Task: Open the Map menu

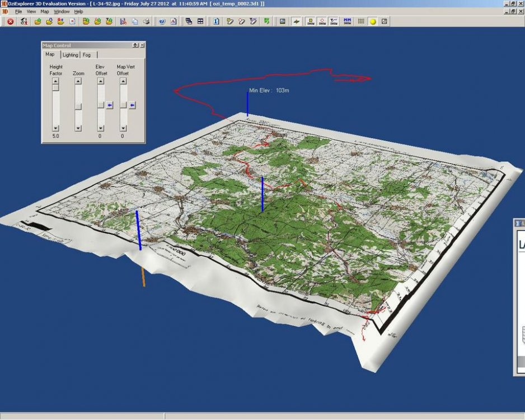Action: [45, 11]
